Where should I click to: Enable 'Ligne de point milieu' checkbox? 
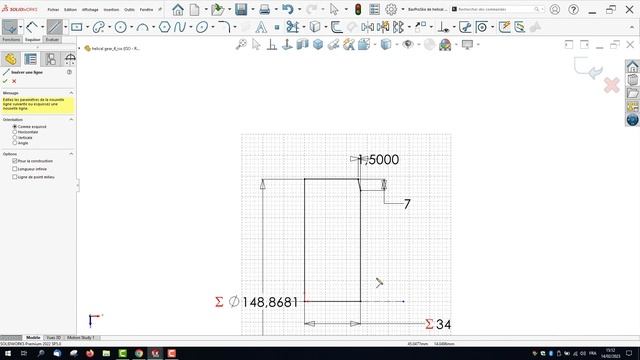15,177
